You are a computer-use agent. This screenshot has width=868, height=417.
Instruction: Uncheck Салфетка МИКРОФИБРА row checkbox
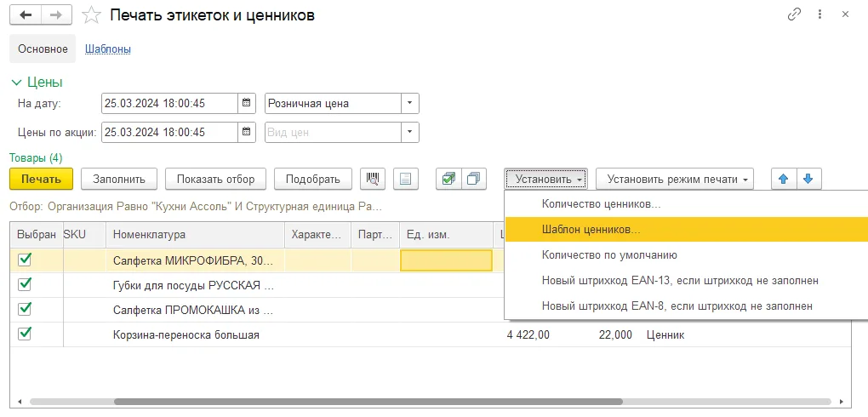click(25, 260)
